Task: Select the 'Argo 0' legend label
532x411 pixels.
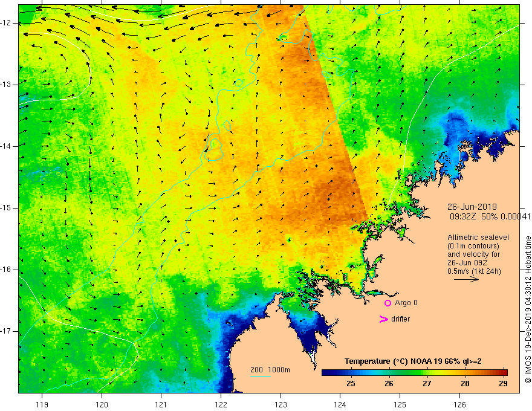Action: [406, 303]
